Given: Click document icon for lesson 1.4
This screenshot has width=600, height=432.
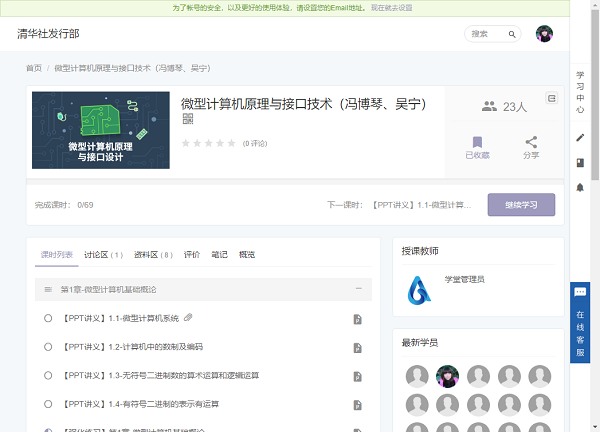Looking at the screenshot, I should point(357,405).
